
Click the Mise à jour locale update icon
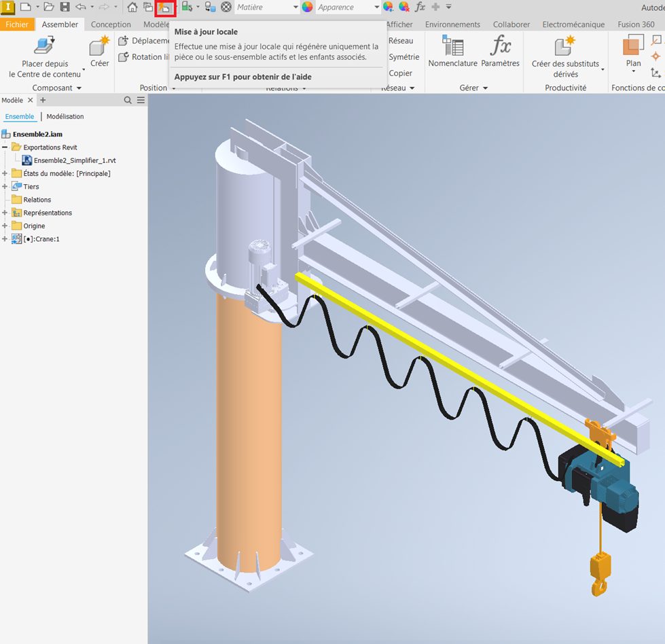pyautogui.click(x=165, y=7)
